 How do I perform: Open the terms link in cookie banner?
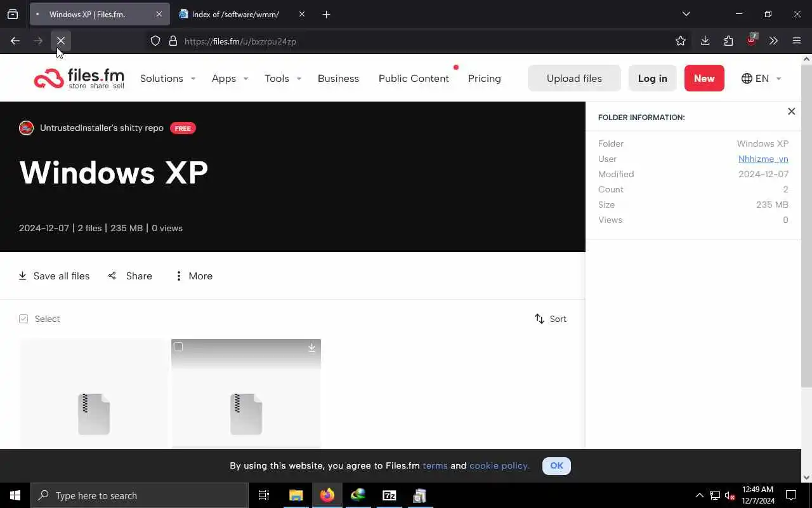tap(435, 465)
